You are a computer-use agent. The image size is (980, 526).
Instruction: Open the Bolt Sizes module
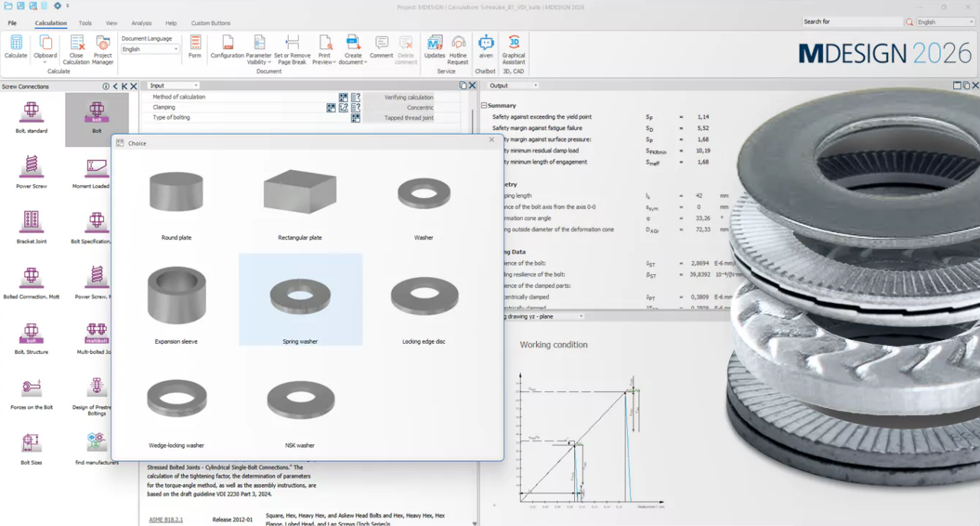click(x=31, y=449)
